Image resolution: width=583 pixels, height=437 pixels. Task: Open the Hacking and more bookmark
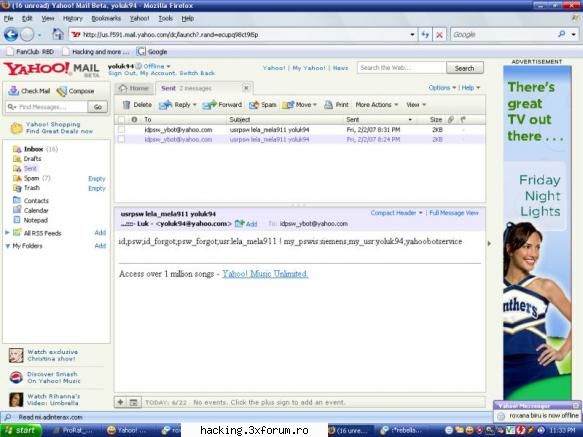pos(96,52)
